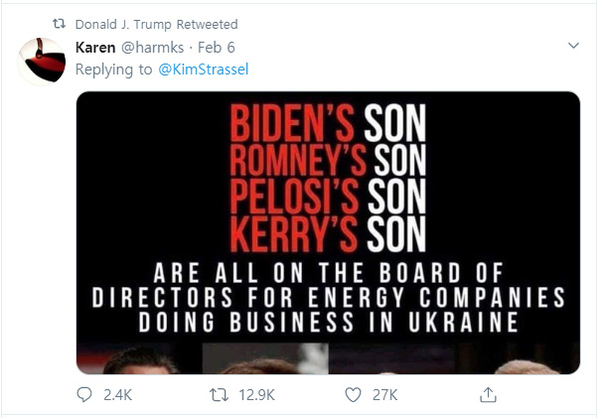Click the Ukraine caption text in the image
Viewport: 600px width, 418px height.
pos(328,297)
